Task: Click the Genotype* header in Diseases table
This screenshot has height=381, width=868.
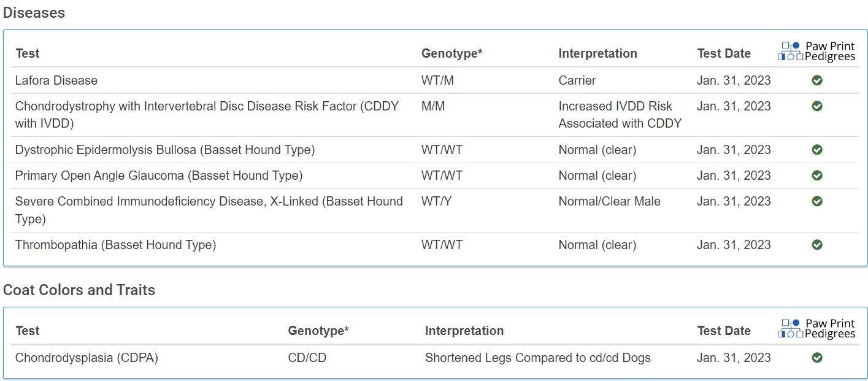Action: (x=451, y=53)
